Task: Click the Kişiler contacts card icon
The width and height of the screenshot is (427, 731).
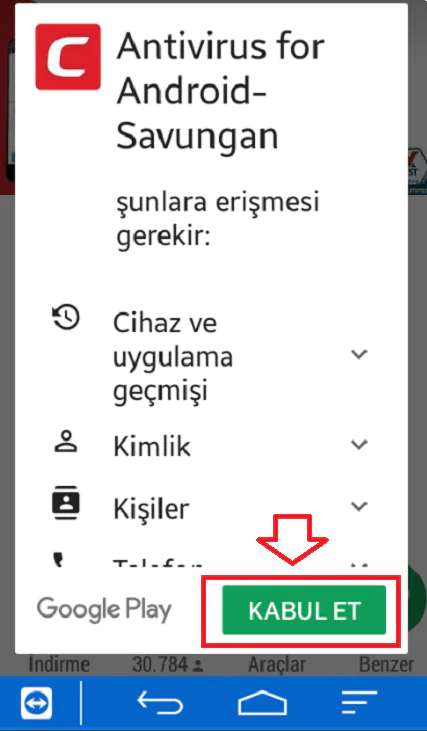Action: (x=66, y=503)
